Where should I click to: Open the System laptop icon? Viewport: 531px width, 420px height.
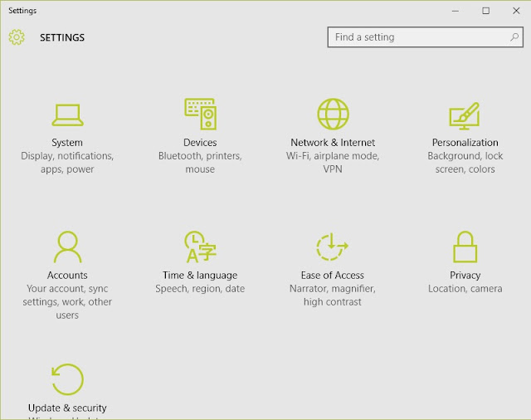(67, 115)
